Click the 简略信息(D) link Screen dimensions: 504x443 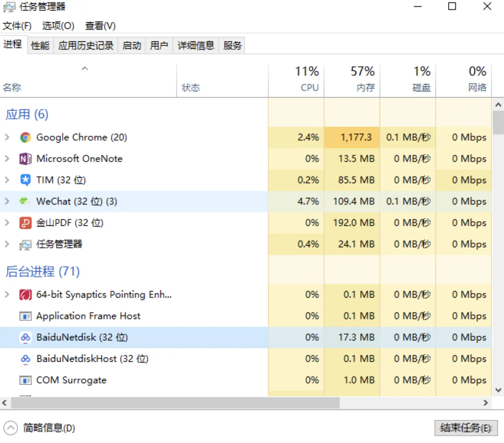tap(49, 428)
